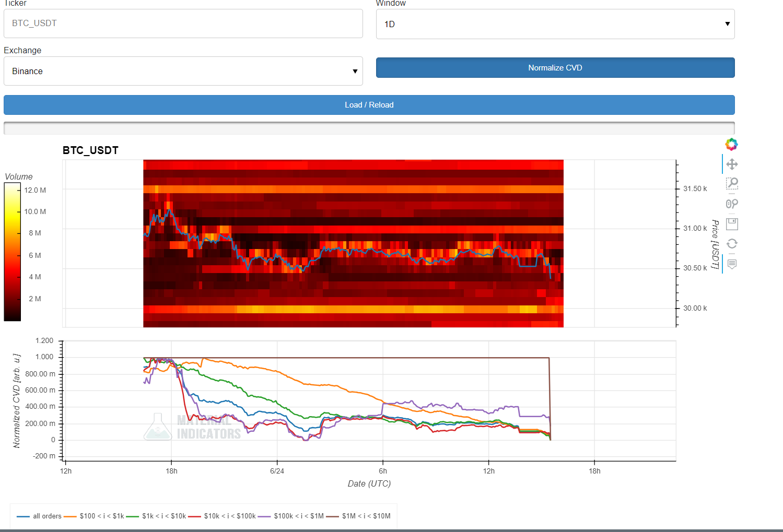Image resolution: width=783 pixels, height=532 pixels.
Task: Open the Window dropdown showing 1D
Action: 555,24
